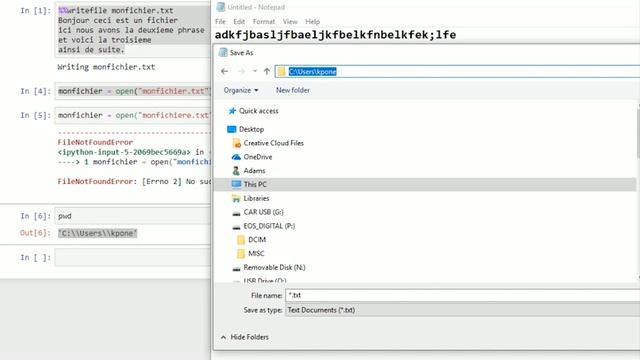Click the This PC computer icon

236,184
